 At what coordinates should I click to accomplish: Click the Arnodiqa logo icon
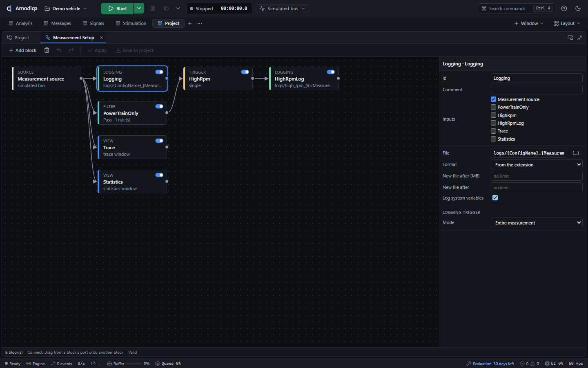click(x=9, y=9)
